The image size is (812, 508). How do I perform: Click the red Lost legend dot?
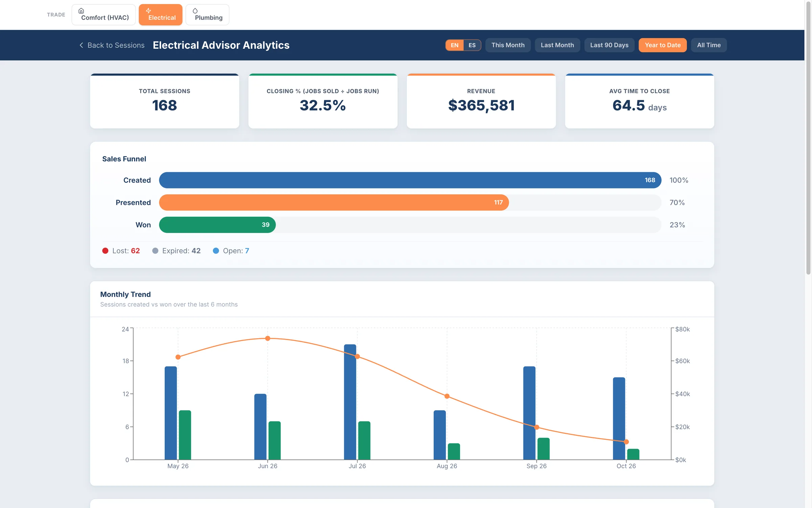105,251
